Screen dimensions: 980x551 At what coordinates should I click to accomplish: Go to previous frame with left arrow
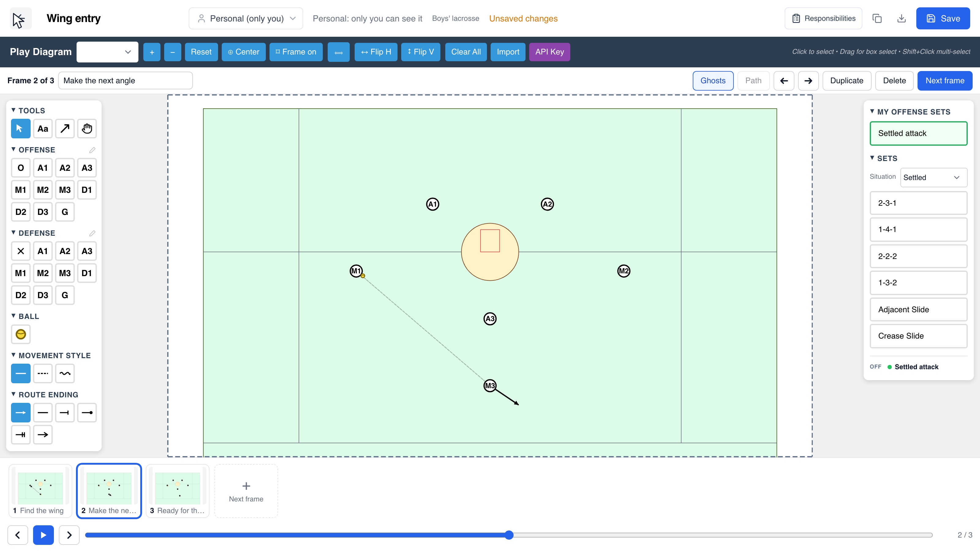coord(784,81)
